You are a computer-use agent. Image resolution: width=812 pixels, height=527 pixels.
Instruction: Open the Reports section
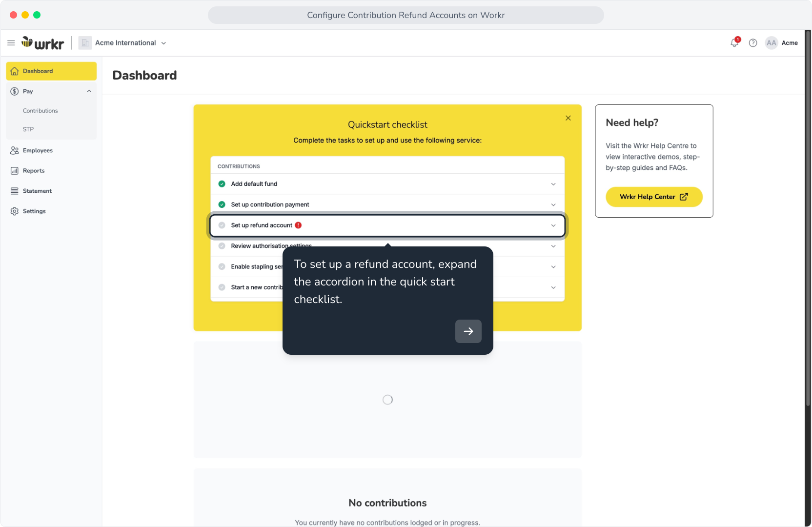(34, 171)
